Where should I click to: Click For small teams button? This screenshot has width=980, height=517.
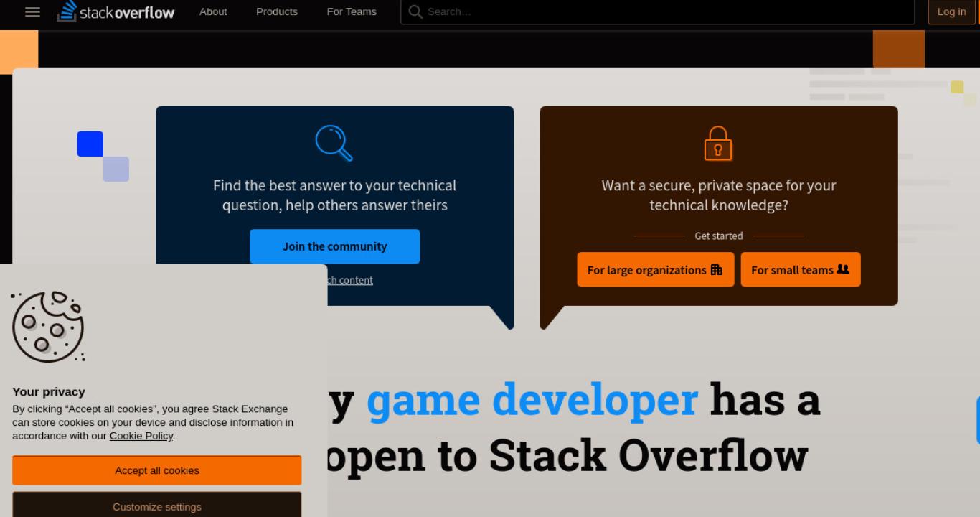(801, 270)
